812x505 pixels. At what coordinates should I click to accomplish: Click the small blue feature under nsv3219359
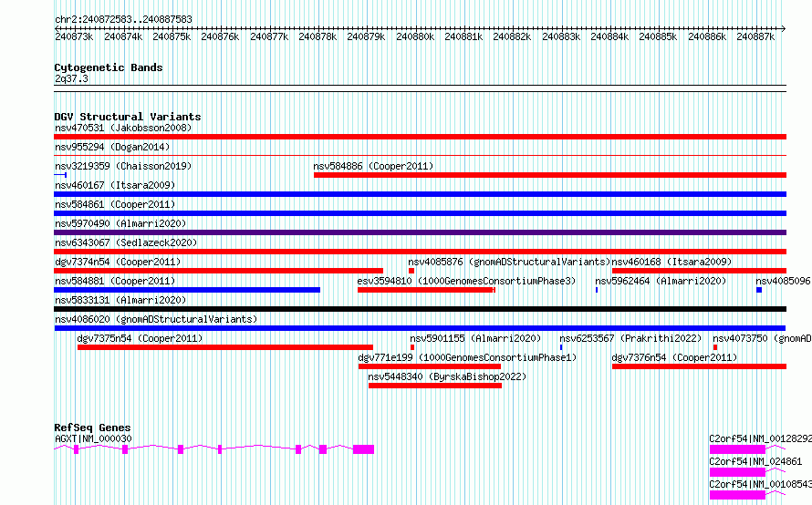point(60,175)
